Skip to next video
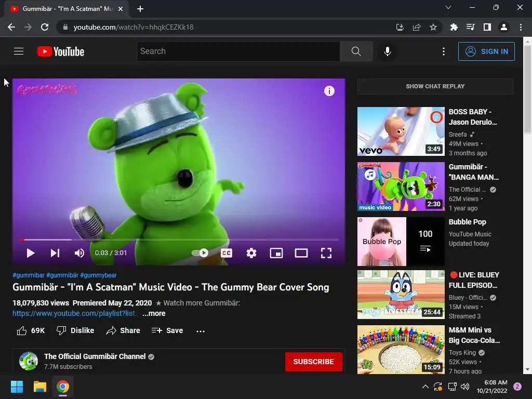This screenshot has height=399, width=532. pyautogui.click(x=55, y=253)
